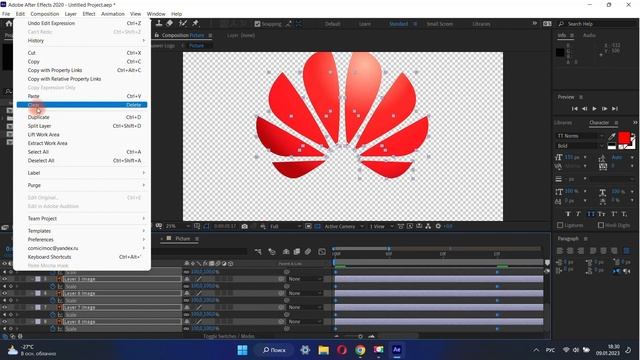Toggle Scale stopwatch under Layer 3 image
Viewport: 640px width, 360px height.
(53, 286)
